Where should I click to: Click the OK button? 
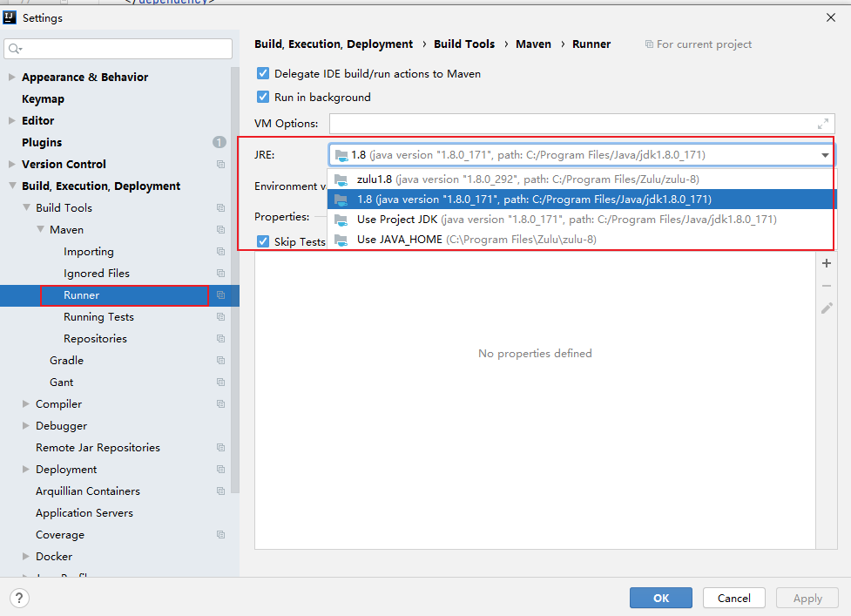click(x=661, y=598)
